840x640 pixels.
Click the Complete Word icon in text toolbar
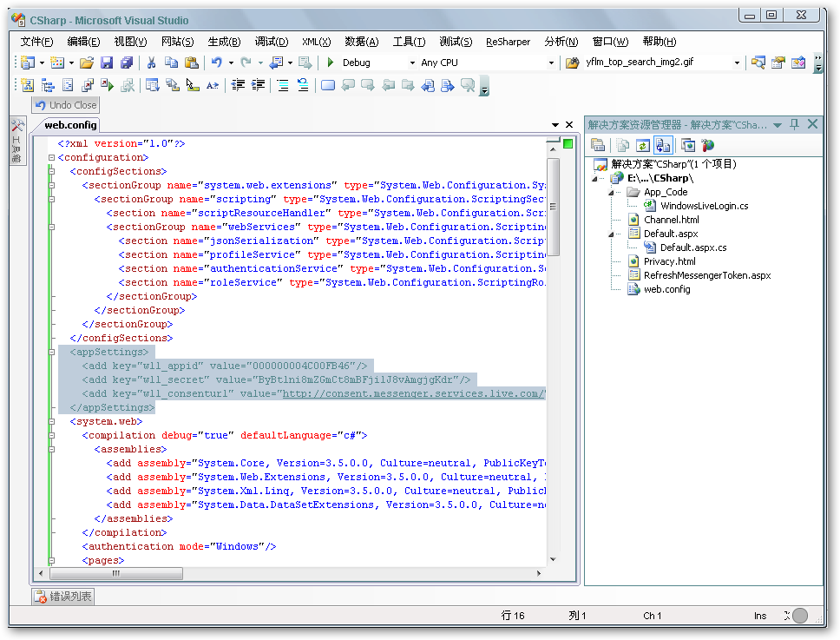213,85
